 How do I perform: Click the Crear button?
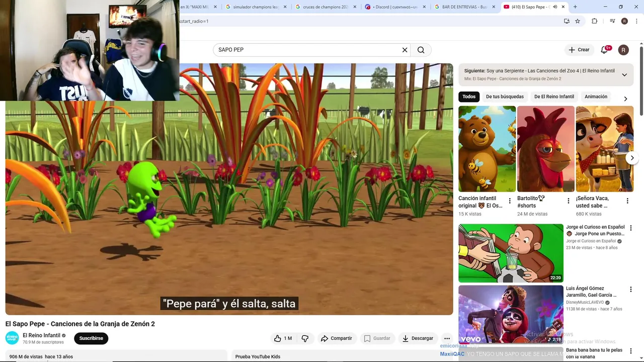579,50
